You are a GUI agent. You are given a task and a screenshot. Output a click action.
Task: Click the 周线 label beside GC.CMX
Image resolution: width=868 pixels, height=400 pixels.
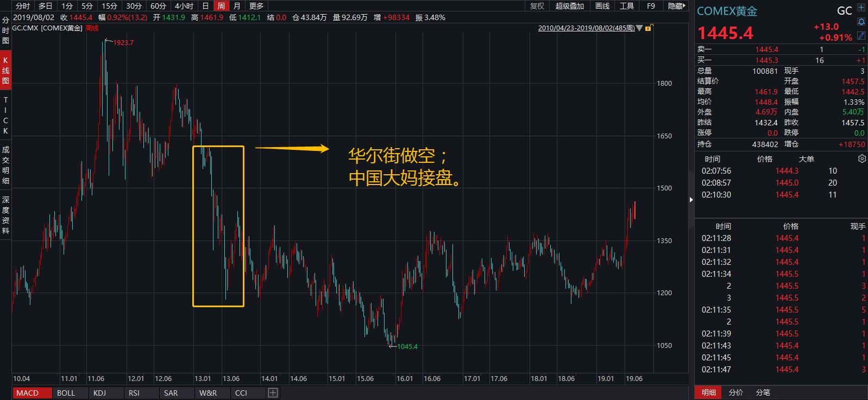click(92, 28)
